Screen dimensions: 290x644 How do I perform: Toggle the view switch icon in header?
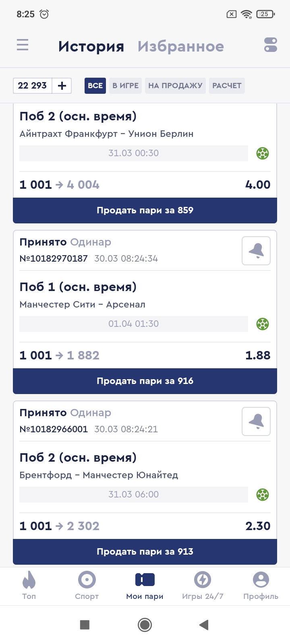click(x=271, y=45)
